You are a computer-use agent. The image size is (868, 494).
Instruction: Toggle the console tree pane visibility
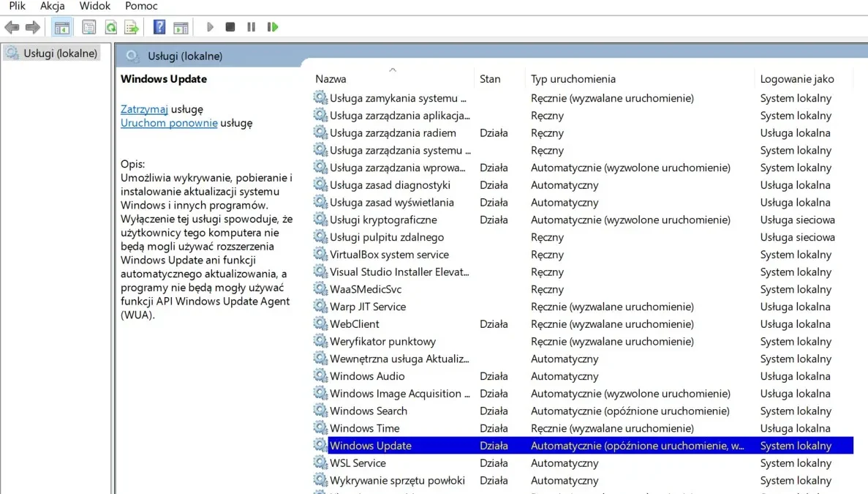62,27
